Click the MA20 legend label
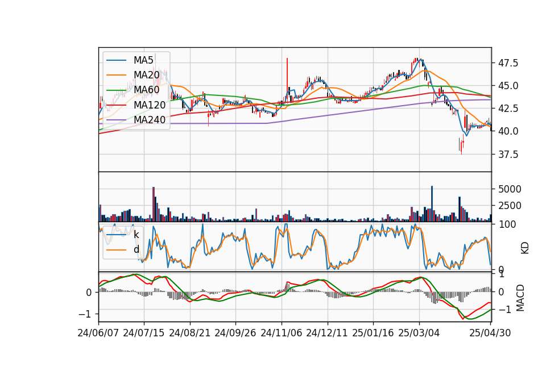The width and height of the screenshot is (546, 392). pos(146,75)
